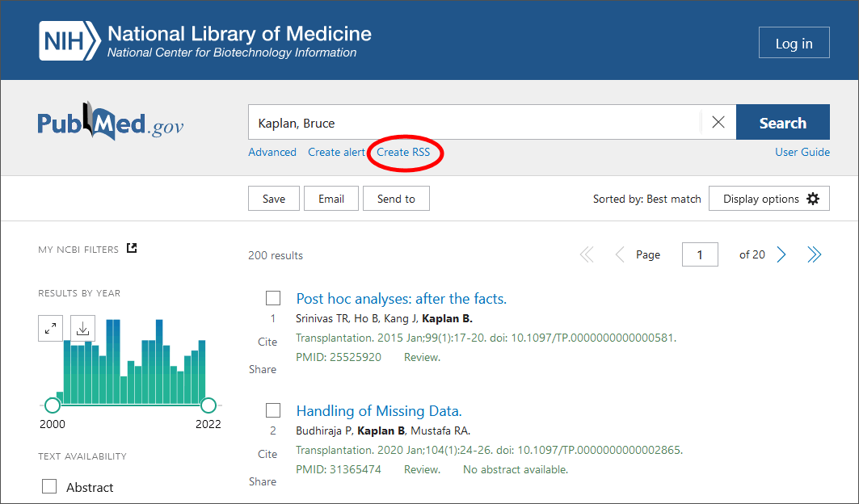Click the NIH logo badge
The width and height of the screenshot is (859, 504).
pos(69,41)
